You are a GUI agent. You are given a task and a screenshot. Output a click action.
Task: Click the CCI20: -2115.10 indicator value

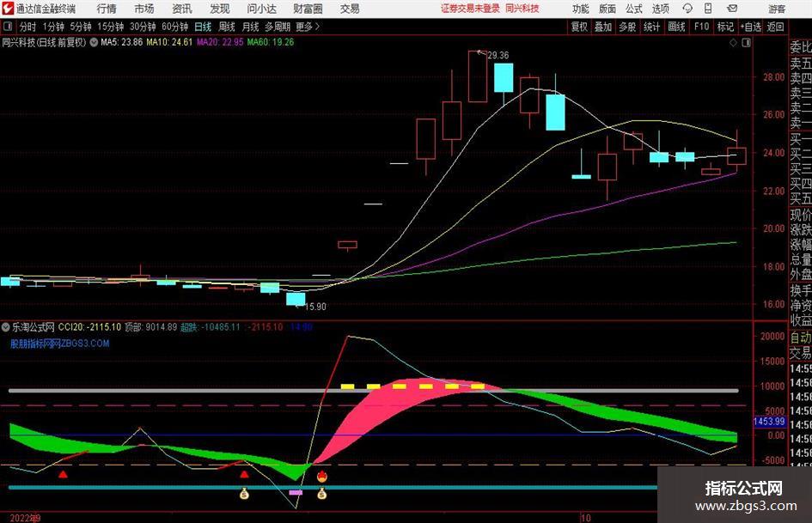(x=89, y=327)
